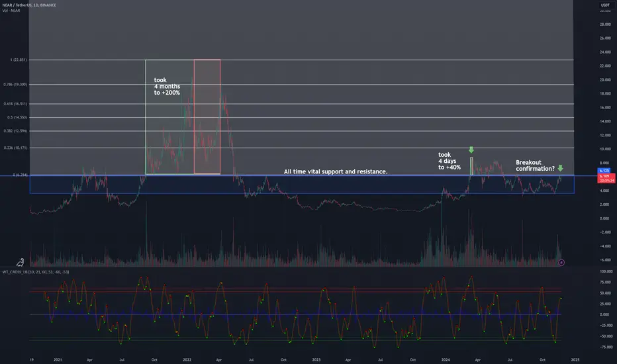Image resolution: width=617 pixels, height=364 pixels.
Task: Select Fib level label 0.786 (19.300)
Action: (15, 84)
